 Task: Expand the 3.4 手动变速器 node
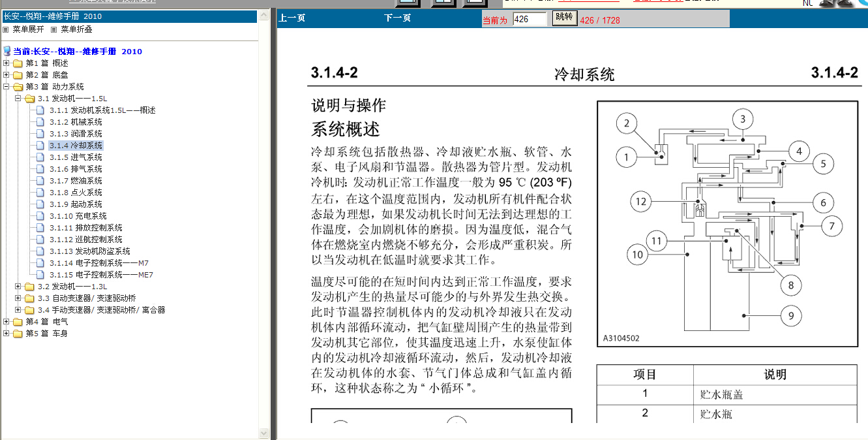[x=18, y=310]
